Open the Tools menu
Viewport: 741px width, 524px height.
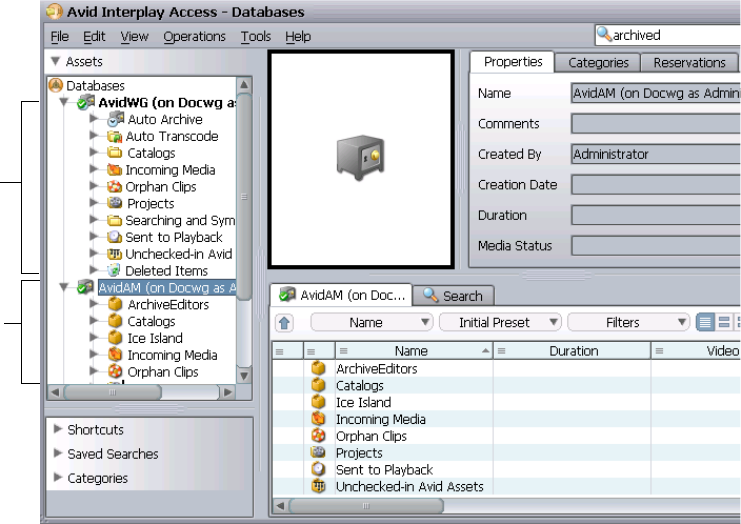[256, 36]
